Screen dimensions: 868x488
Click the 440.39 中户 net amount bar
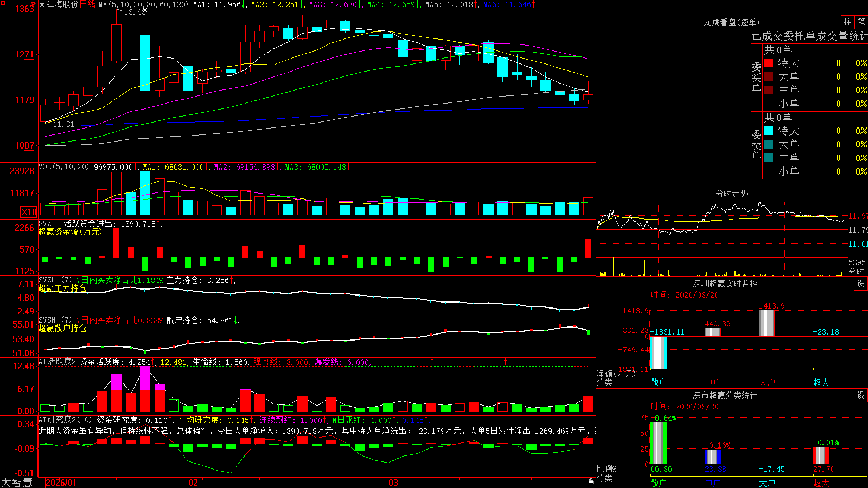coord(713,332)
